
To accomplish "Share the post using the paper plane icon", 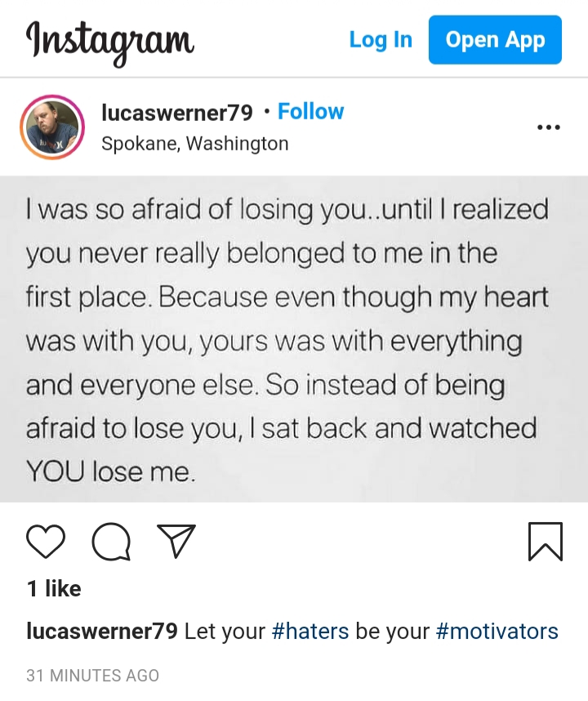I will click(176, 541).
